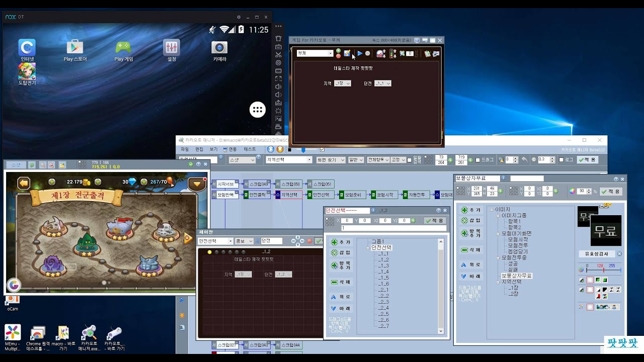
Task: Select the 모험준비 script node
Action: click(352, 195)
